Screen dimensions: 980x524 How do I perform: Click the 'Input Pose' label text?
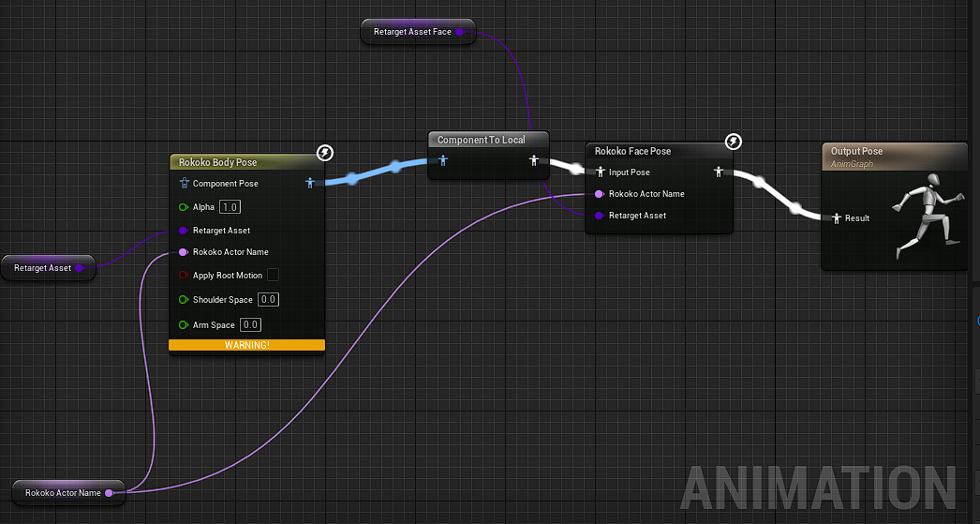point(630,172)
